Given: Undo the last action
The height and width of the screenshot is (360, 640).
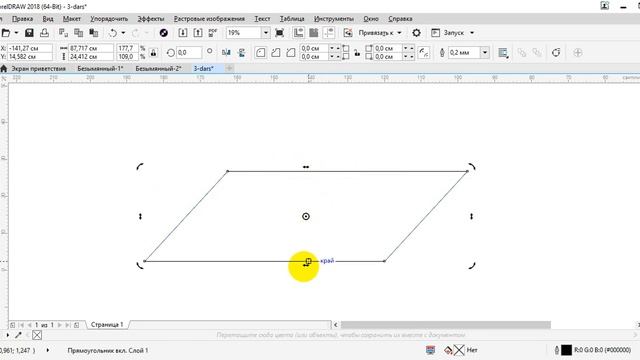Looking at the screenshot, I should point(113,33).
